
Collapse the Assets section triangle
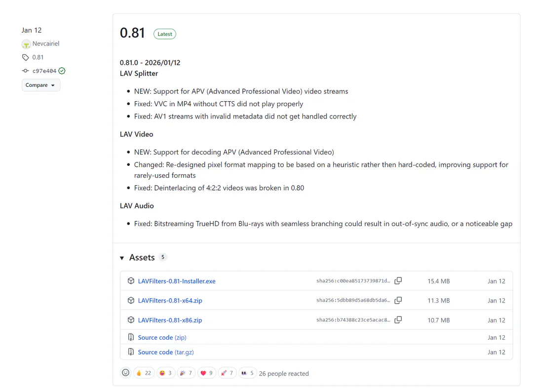[x=122, y=258]
